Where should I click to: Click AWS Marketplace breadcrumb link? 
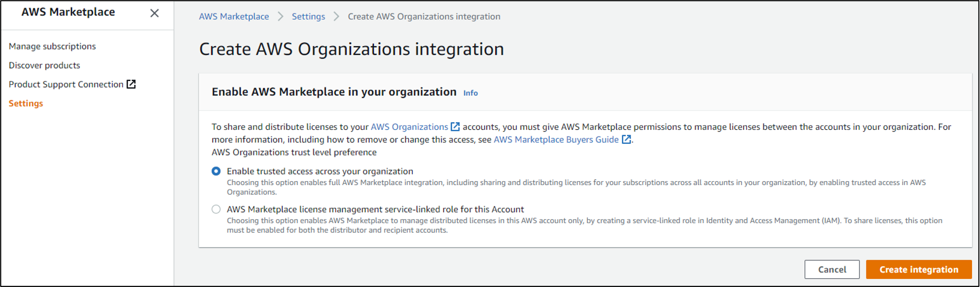click(234, 17)
